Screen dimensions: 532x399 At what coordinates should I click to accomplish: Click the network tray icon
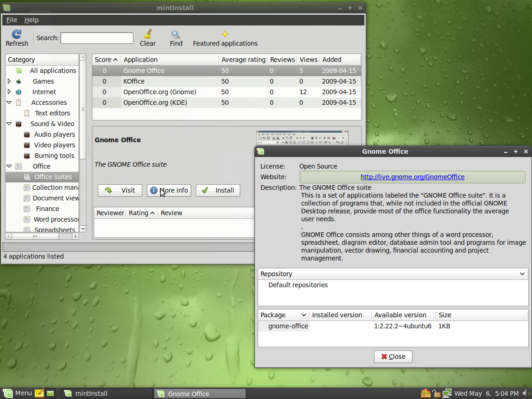[x=447, y=393]
